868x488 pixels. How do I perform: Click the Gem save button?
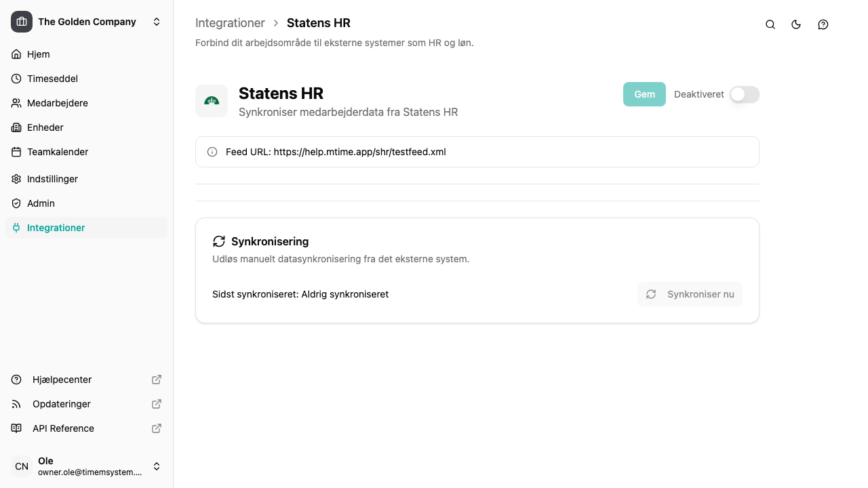[x=644, y=94]
